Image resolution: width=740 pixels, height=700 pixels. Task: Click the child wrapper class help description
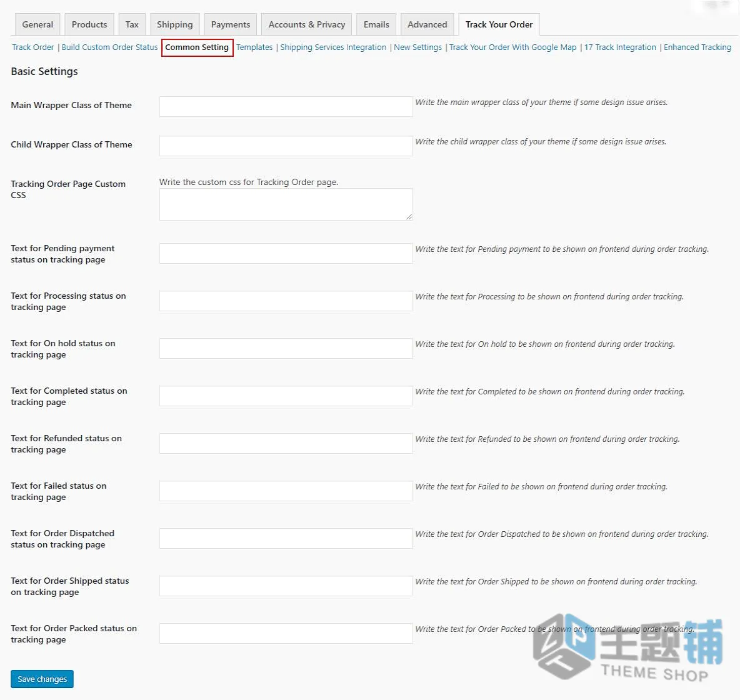point(541,142)
